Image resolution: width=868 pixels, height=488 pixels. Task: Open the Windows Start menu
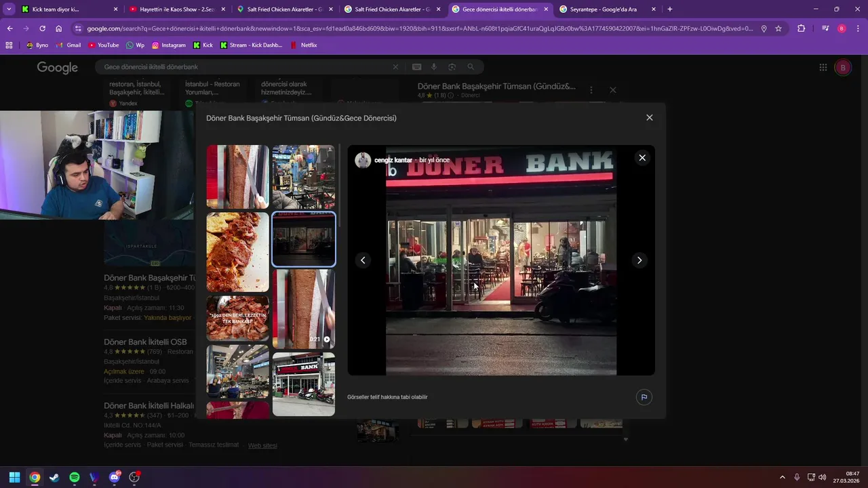click(x=14, y=477)
